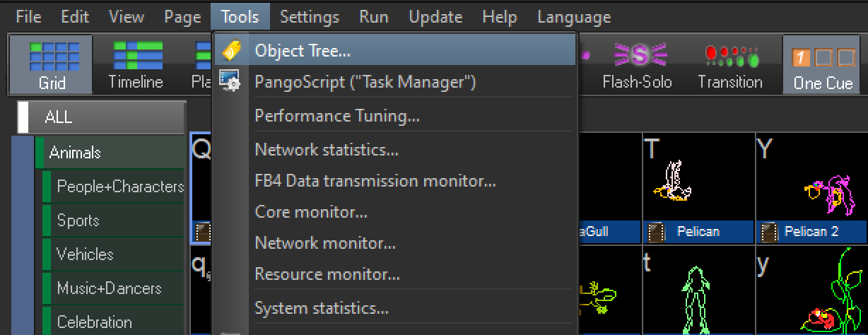The width and height of the screenshot is (868, 335).
Task: Open PangoScript Task Manager
Action: (365, 82)
